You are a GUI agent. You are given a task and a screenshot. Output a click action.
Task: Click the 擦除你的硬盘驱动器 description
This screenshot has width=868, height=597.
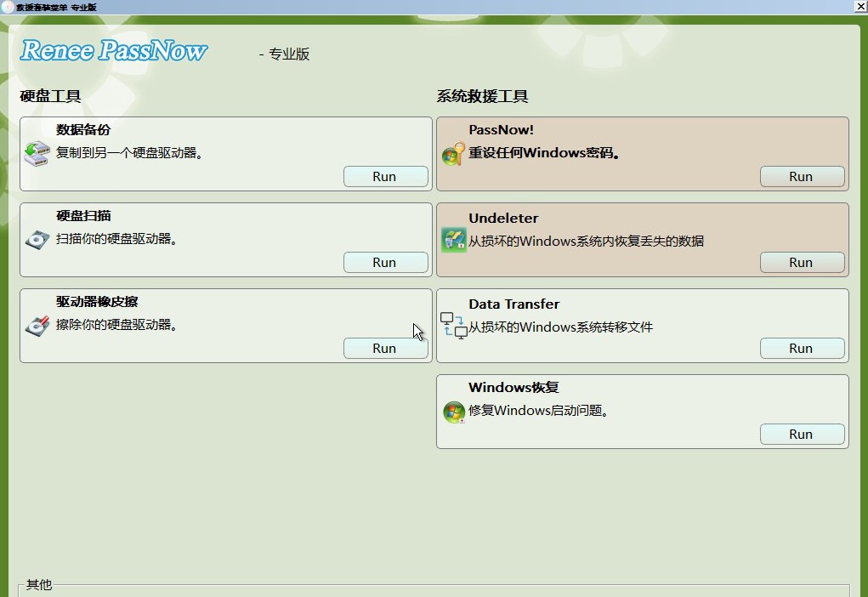pyautogui.click(x=116, y=325)
